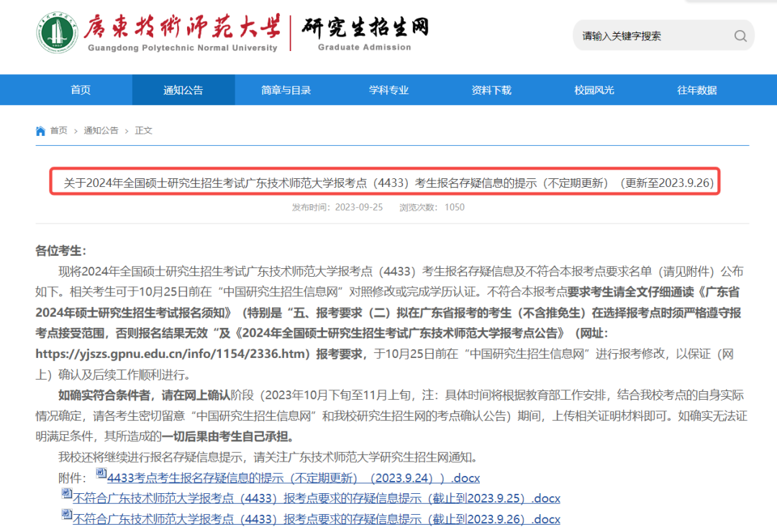Open the 首页 navigation tab
The width and height of the screenshot is (777, 532).
click(81, 90)
